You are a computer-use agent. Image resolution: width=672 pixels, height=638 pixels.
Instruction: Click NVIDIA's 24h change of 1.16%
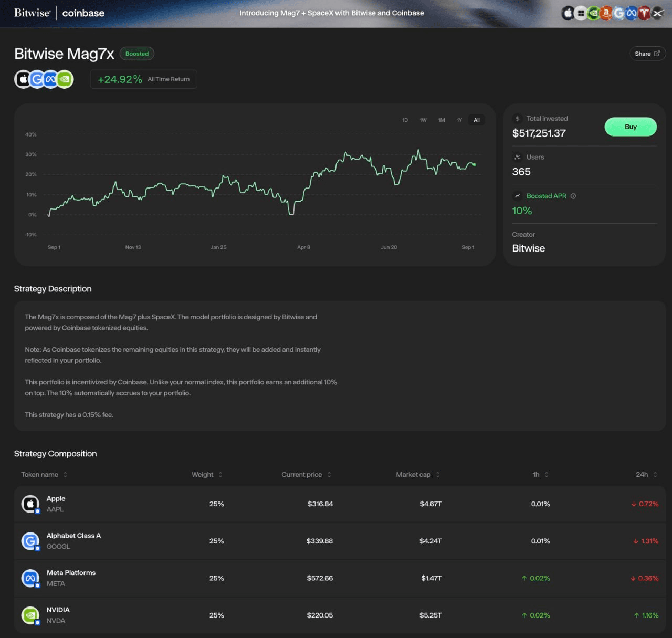click(x=646, y=615)
